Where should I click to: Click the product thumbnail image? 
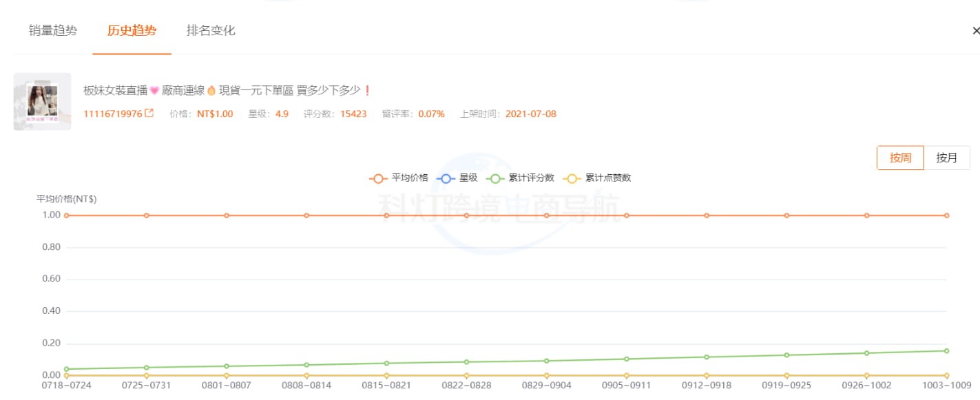(42, 101)
